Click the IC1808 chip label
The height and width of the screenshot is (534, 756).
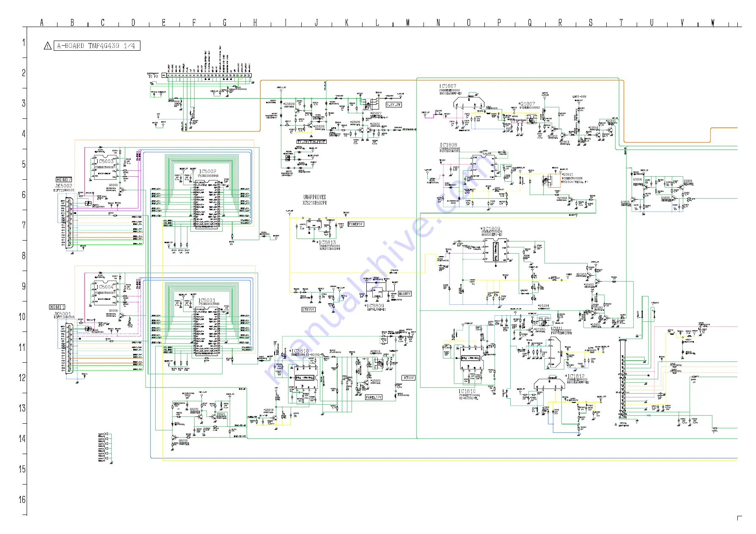tap(448, 145)
